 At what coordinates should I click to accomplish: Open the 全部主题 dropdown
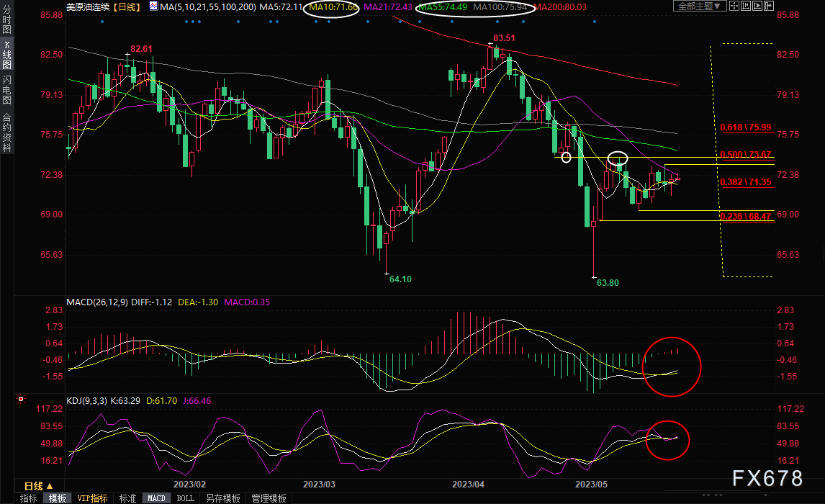700,6
